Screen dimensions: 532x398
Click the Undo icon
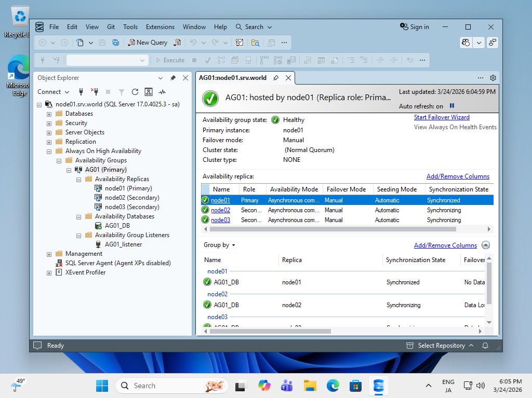coord(193,43)
